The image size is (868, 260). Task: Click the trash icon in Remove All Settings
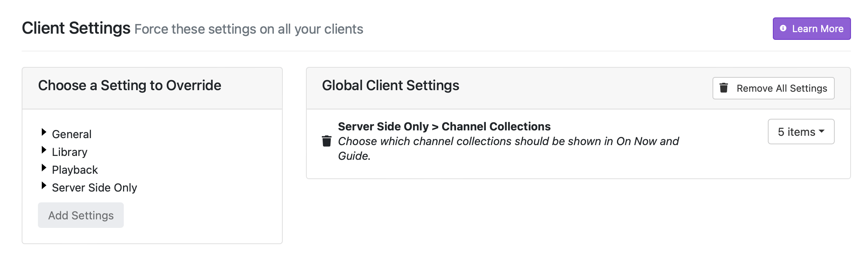click(723, 88)
